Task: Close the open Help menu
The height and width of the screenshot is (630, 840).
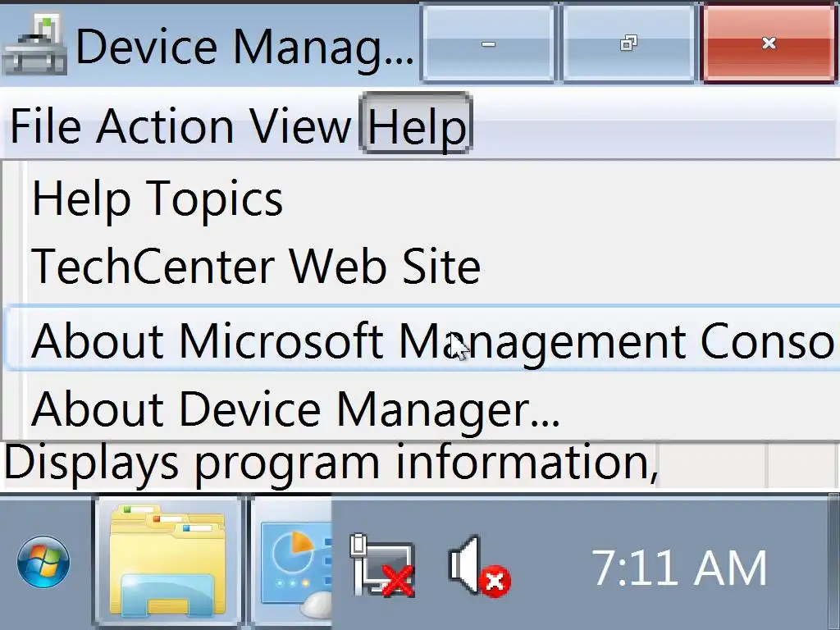Action: (x=417, y=126)
